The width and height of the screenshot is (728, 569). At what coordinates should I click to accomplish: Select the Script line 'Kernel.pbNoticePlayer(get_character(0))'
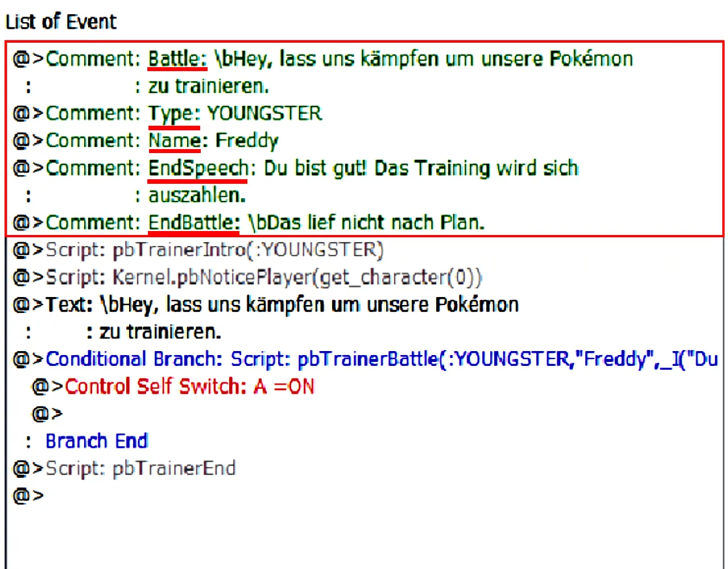point(247,278)
